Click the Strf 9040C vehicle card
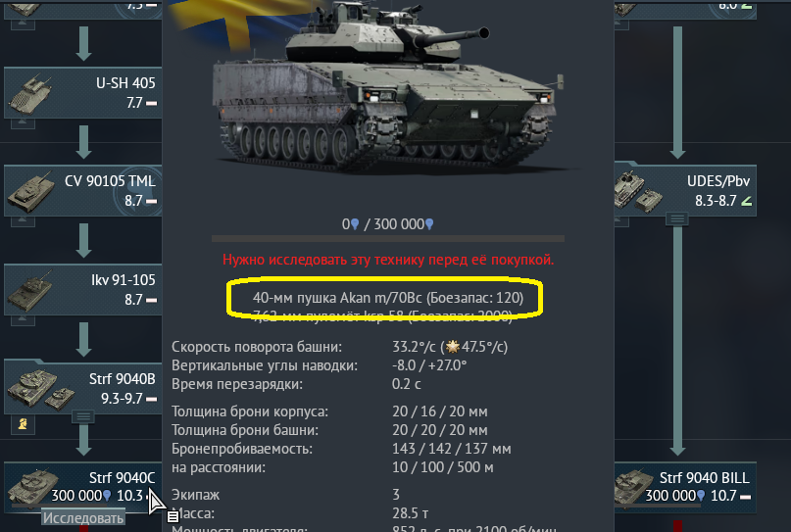Image resolution: width=791 pixels, height=532 pixels. tap(82, 487)
